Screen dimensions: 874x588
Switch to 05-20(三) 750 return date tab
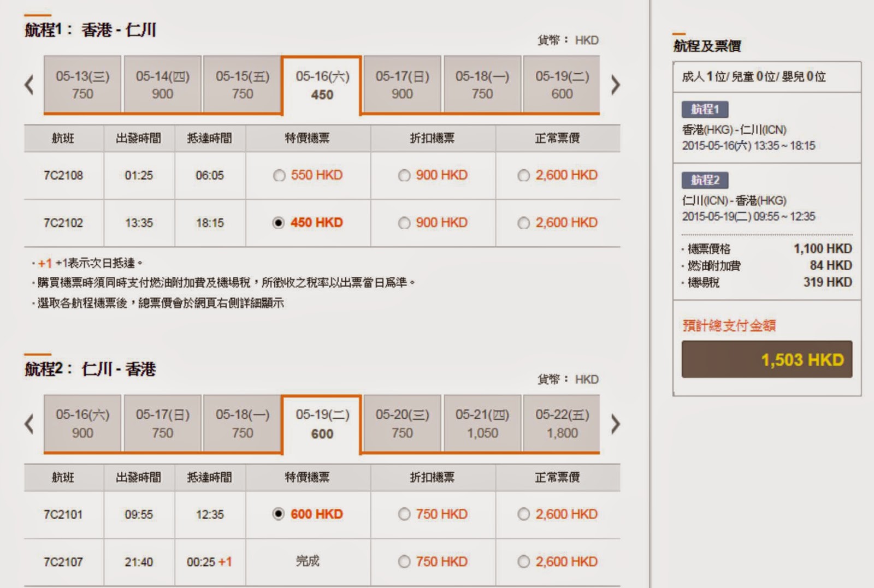[402, 424]
